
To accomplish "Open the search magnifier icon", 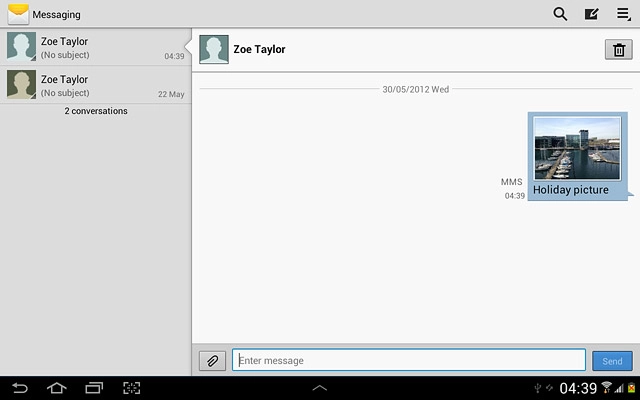I will click(560, 14).
